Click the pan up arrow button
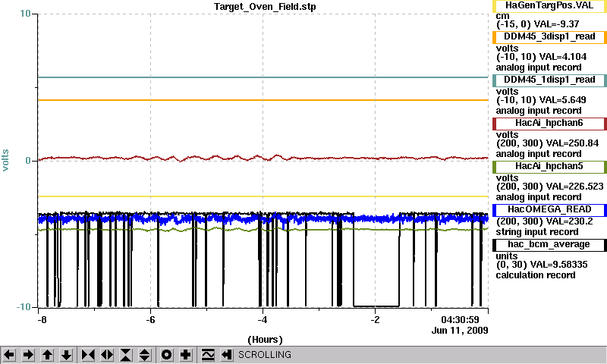Screen dimensions: 607x364 (47, 354)
